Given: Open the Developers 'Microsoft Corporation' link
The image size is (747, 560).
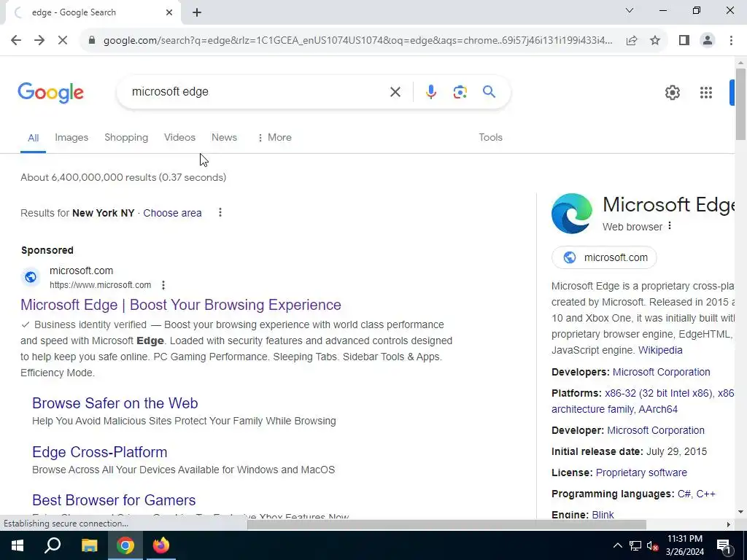Looking at the screenshot, I should tap(661, 372).
